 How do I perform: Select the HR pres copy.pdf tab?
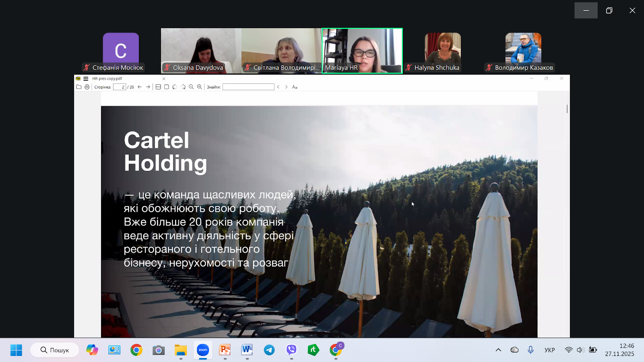coord(122,79)
